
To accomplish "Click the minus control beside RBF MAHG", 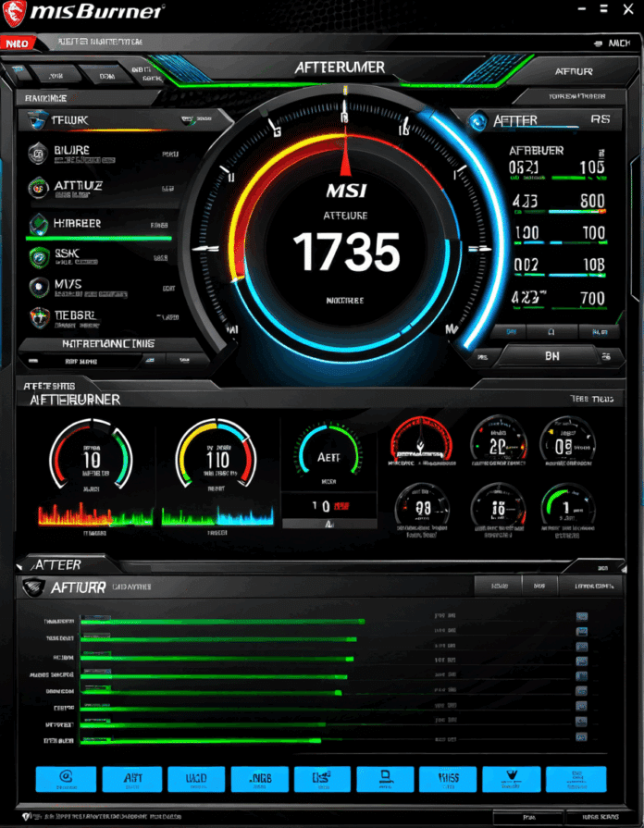I will pos(33,362).
